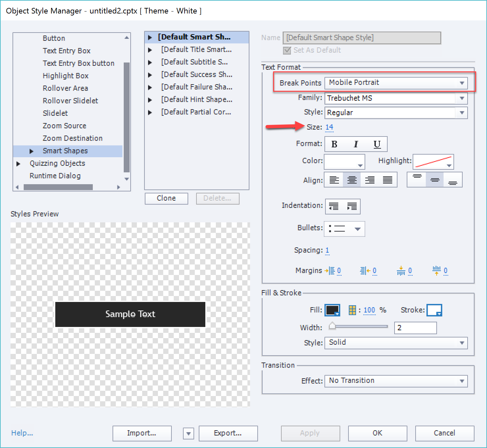Toggle middle vertical alignment
The width and height of the screenshot is (487, 448).
[x=434, y=180]
